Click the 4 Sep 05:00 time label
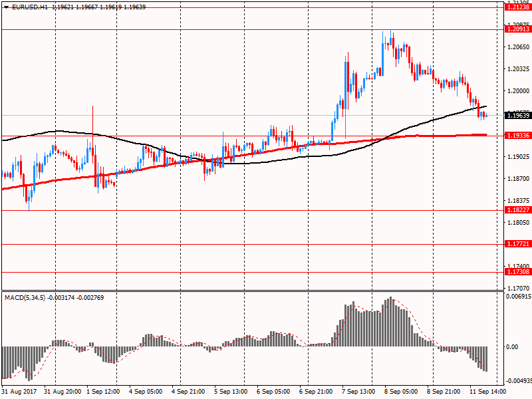Screen dimensions: 532x399 point(146,392)
